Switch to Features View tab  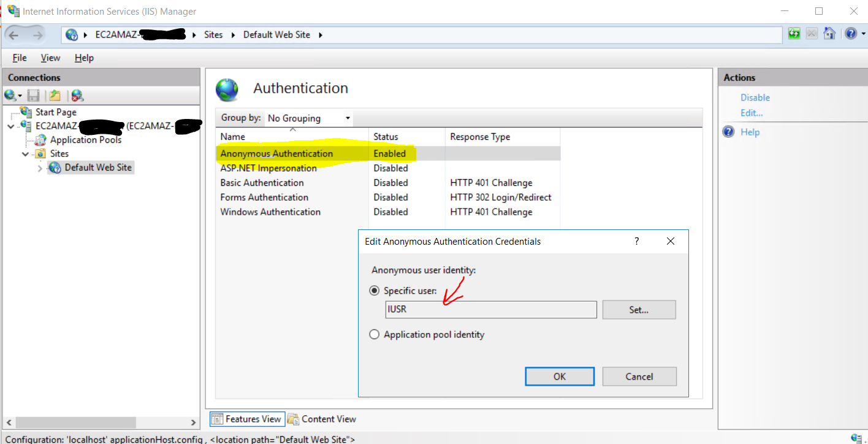247,419
